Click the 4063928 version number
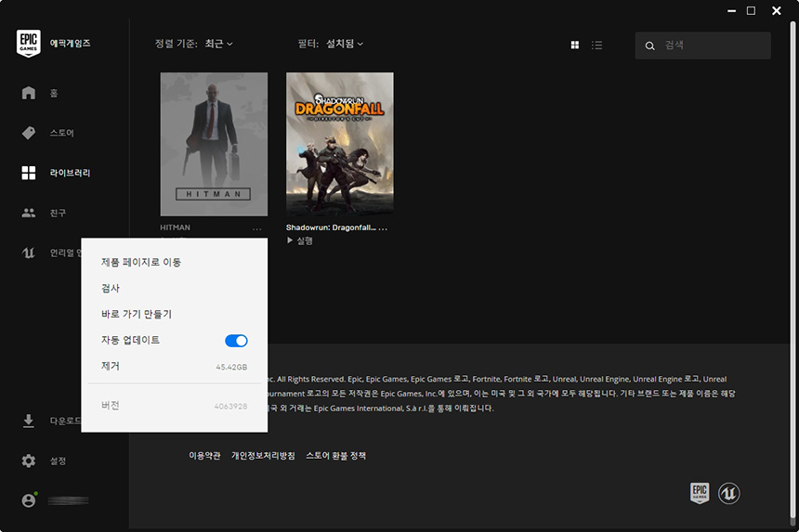The width and height of the screenshot is (799, 532). coord(230,407)
